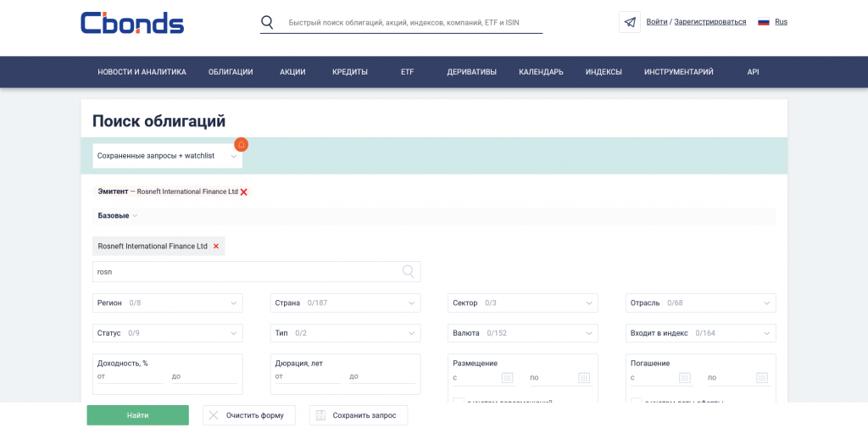868x428 pixels.
Task: Open the Статус dropdown
Action: coord(167,333)
